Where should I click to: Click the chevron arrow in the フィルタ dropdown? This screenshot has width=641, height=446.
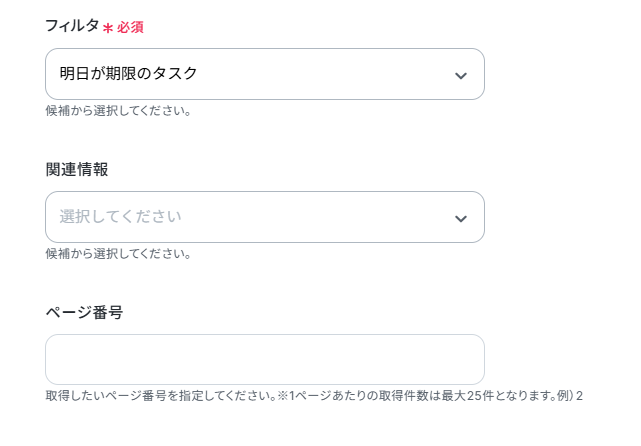(460, 75)
